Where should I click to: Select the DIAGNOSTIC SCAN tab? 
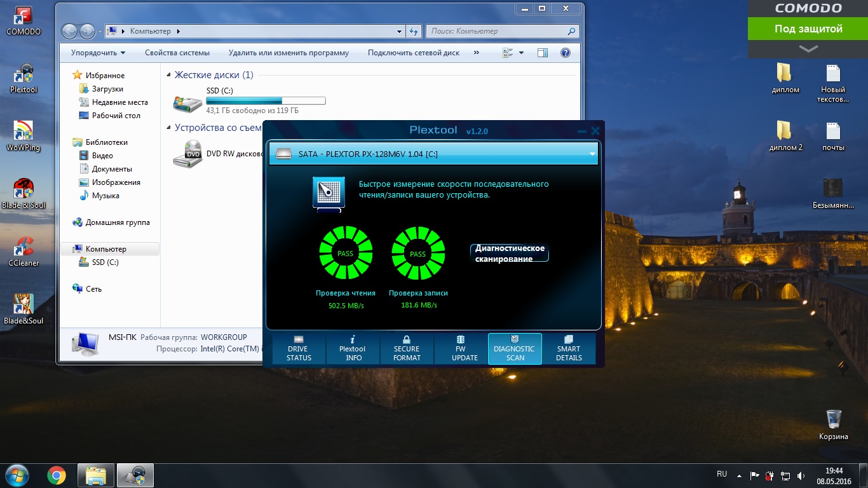tap(515, 349)
